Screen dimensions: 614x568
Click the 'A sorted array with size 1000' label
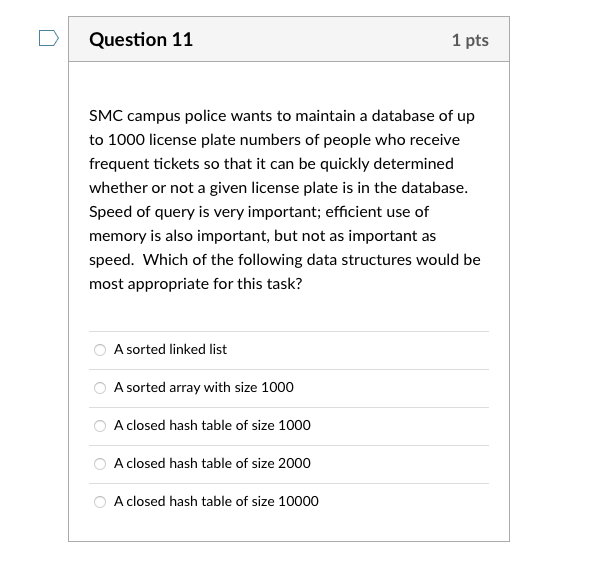204,387
